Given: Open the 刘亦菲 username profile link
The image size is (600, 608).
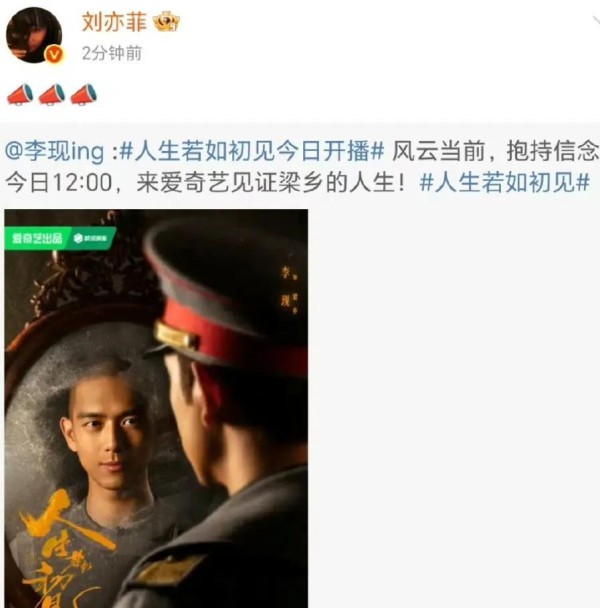Looking at the screenshot, I should (x=114, y=21).
